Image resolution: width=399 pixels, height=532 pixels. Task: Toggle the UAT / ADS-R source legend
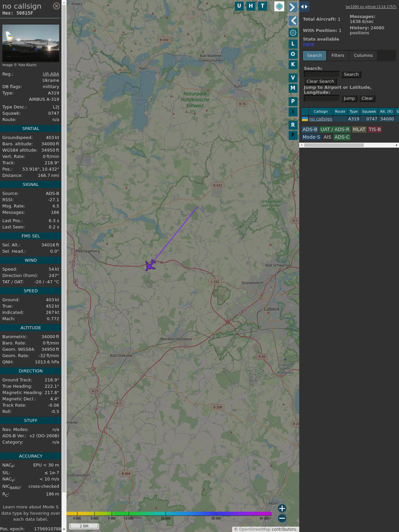335,130
